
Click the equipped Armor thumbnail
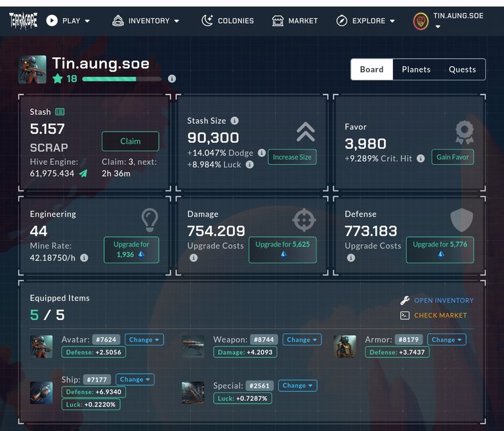(345, 346)
